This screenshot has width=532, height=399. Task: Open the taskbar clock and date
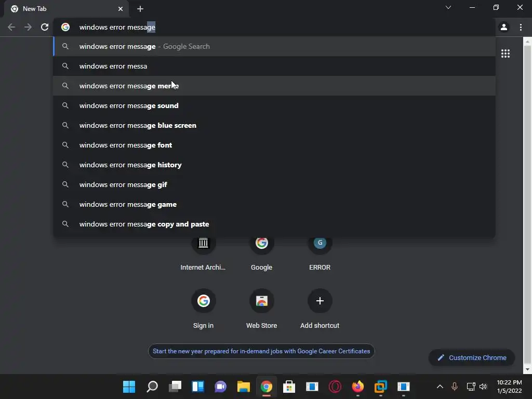click(x=509, y=387)
